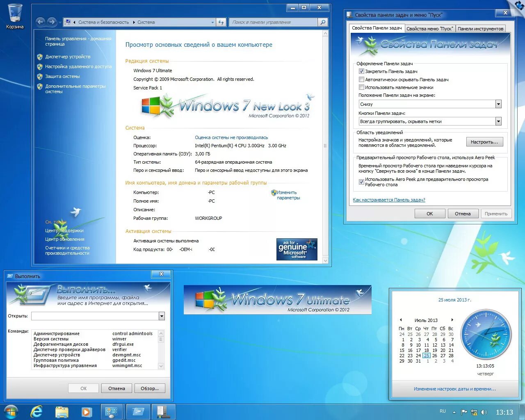525x420 pixels.
Task: Enable Использовать маленькие значки checkbox
Action: 361,87
